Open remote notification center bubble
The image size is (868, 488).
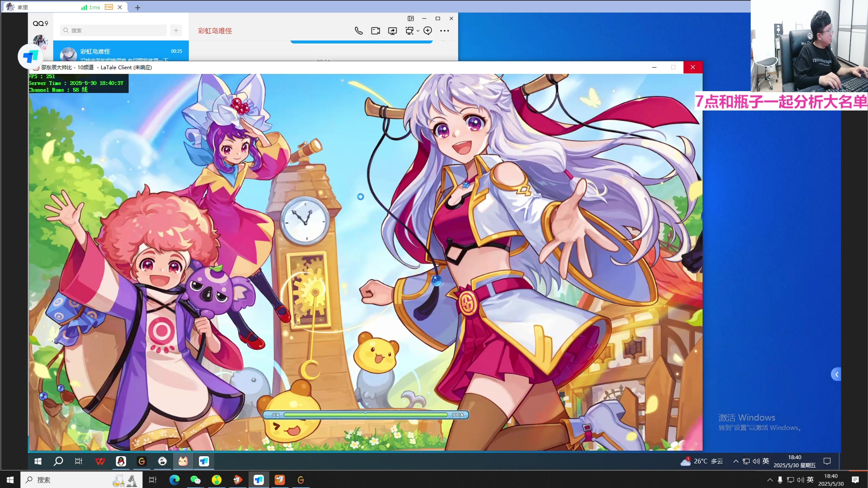pos(827,461)
